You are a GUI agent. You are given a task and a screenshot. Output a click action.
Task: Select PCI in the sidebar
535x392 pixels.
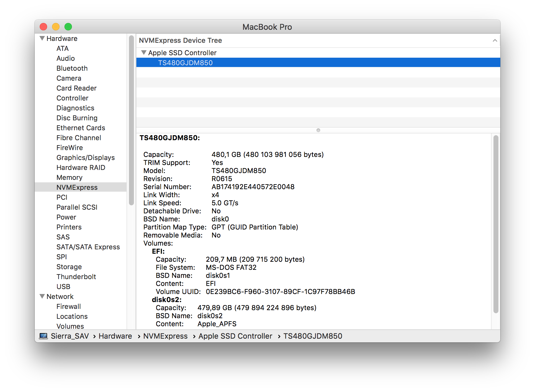[62, 198]
